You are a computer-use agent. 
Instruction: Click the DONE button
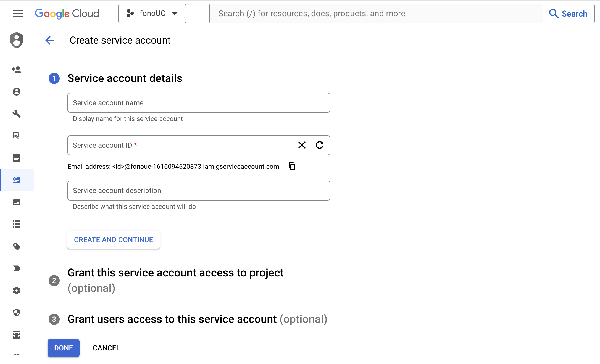64,348
